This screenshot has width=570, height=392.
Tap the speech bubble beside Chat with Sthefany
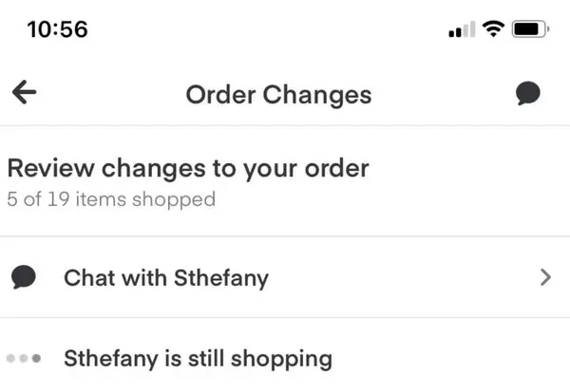pyautogui.click(x=24, y=277)
